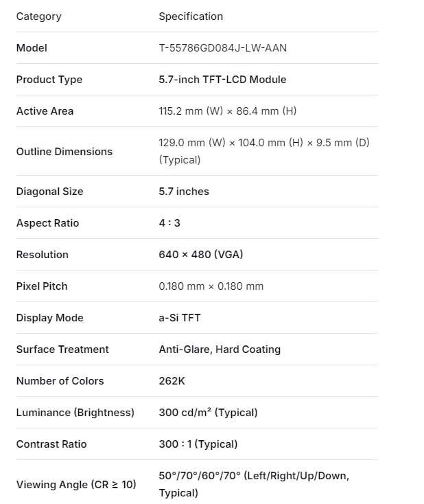Select the Luminance (Brightness) label
Image resolution: width=424 pixels, height=504 pixels.
pos(75,413)
